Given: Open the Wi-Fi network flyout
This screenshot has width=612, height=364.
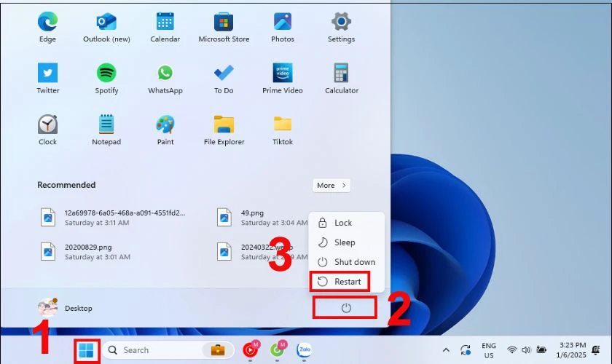Looking at the screenshot, I should click(511, 350).
